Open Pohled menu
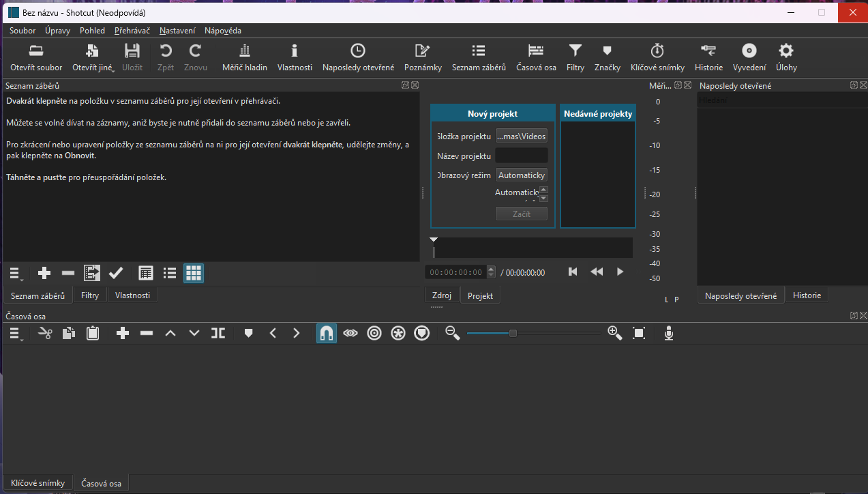 coord(92,31)
